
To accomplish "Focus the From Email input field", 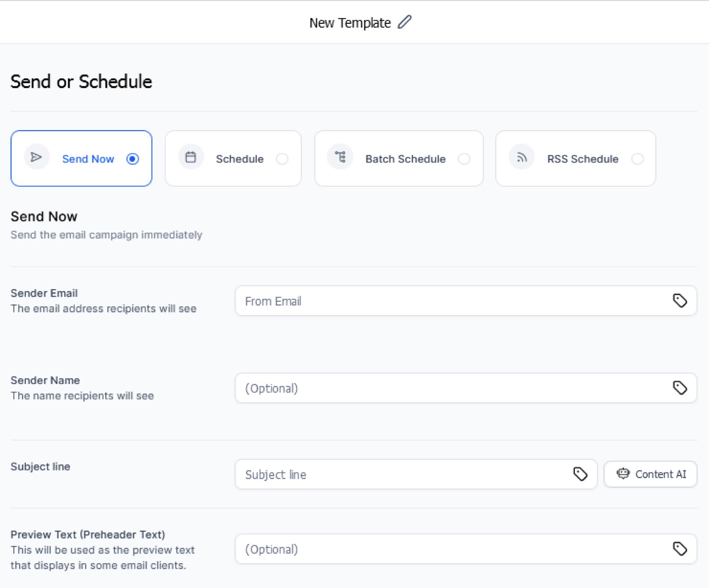I will (x=466, y=301).
